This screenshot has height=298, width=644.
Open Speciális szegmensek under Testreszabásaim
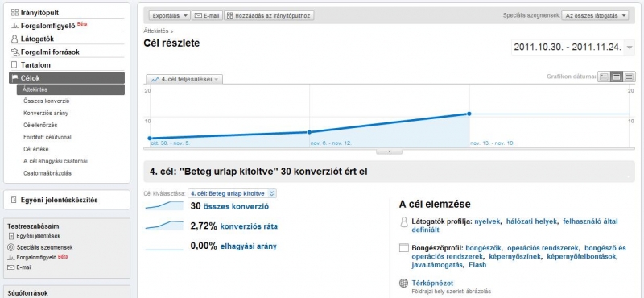[45, 247]
